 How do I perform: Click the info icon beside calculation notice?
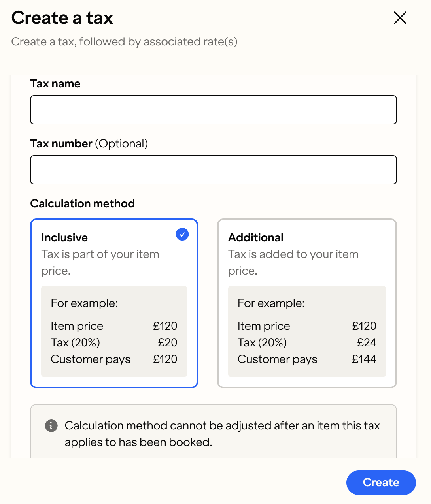[x=51, y=426]
